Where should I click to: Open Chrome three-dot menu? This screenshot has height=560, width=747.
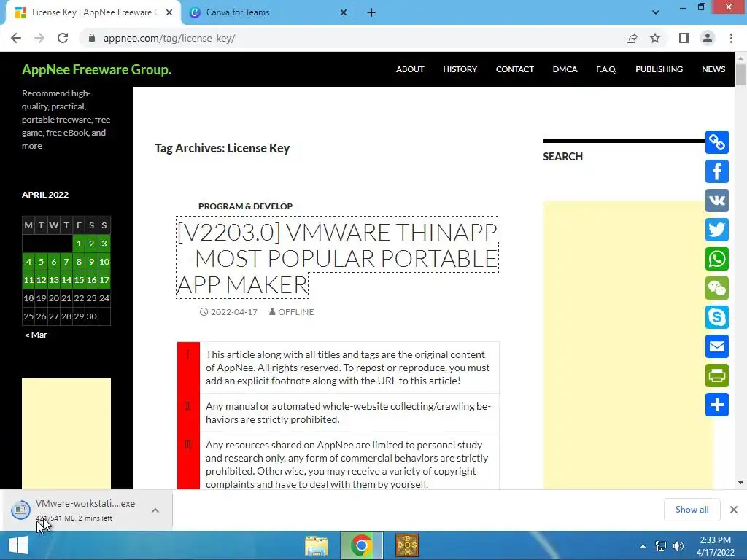coord(731,38)
